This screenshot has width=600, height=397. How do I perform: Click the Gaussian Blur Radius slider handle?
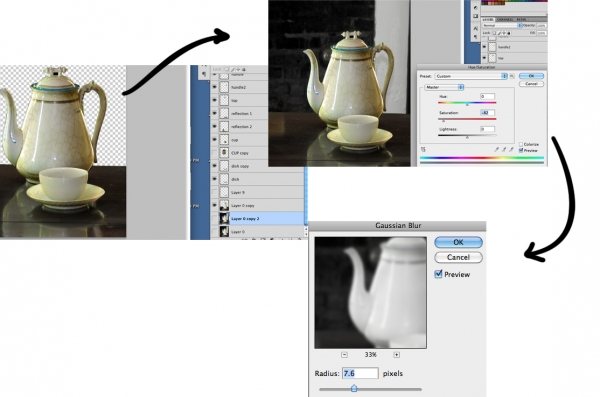[354, 388]
